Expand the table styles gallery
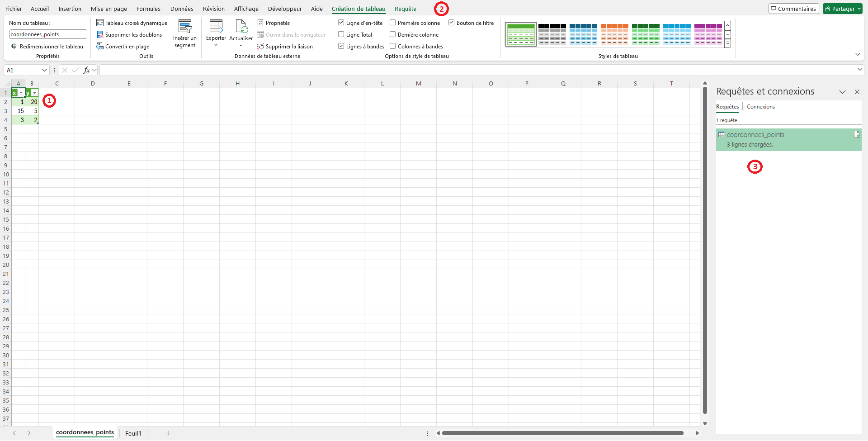The width and height of the screenshot is (868, 441). tap(728, 43)
